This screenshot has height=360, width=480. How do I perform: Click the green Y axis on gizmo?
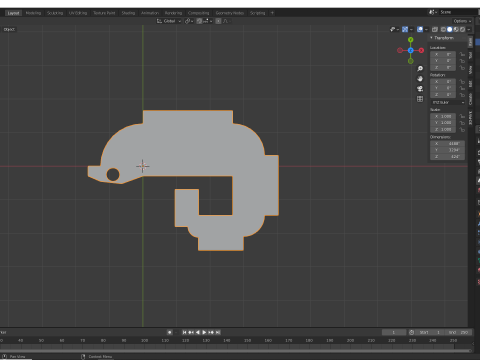point(411,40)
